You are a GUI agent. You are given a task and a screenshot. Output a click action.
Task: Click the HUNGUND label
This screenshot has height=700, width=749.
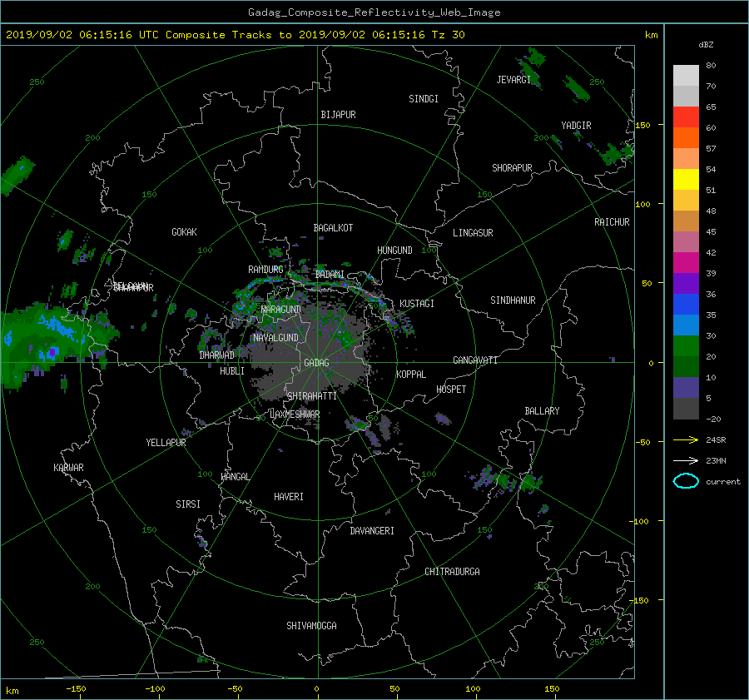394,251
